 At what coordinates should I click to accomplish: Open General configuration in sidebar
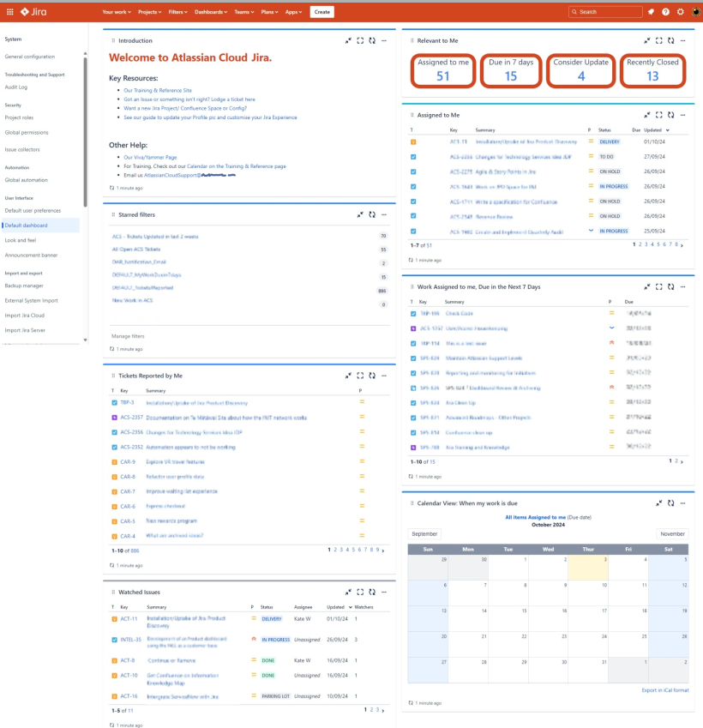point(30,57)
